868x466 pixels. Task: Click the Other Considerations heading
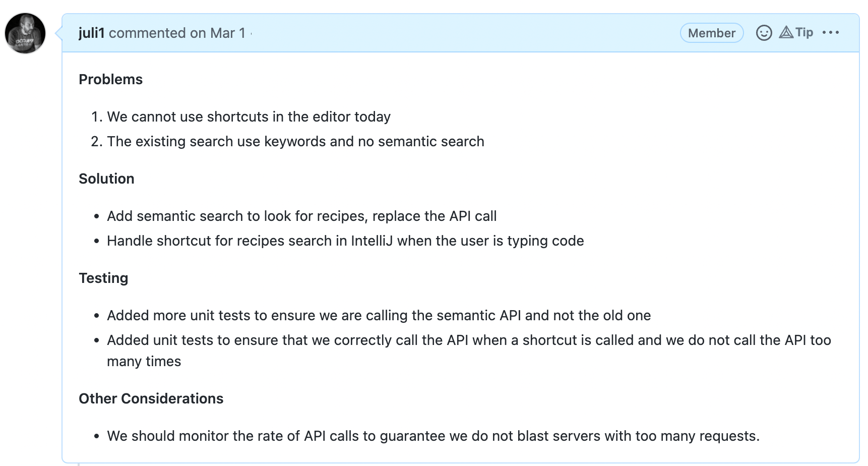(x=151, y=398)
